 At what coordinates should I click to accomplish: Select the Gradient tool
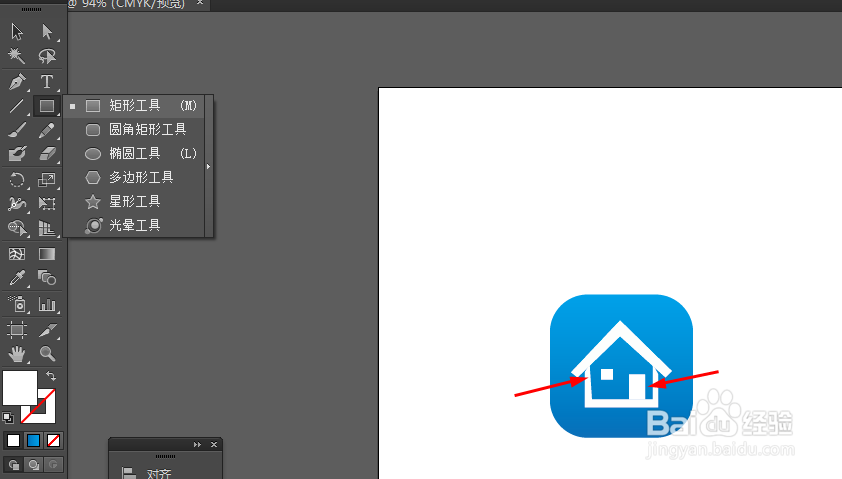coord(47,254)
